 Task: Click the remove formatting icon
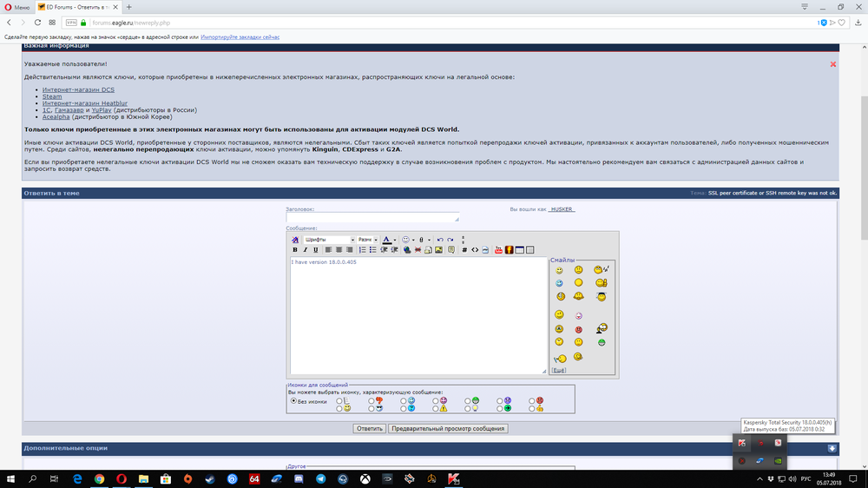(x=295, y=240)
